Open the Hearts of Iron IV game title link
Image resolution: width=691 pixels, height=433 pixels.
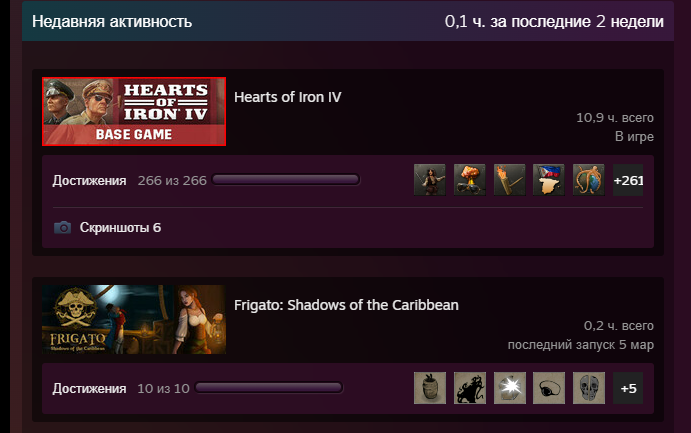[288, 97]
